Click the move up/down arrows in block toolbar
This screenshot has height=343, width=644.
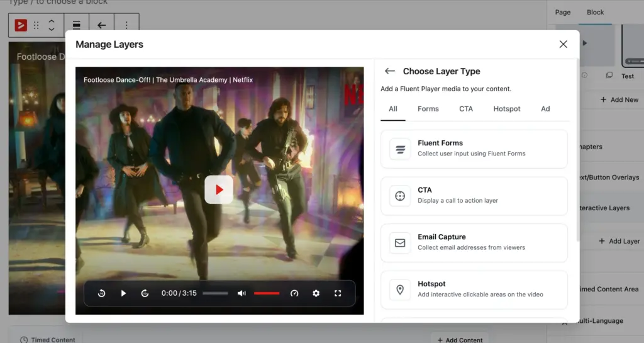click(x=52, y=25)
